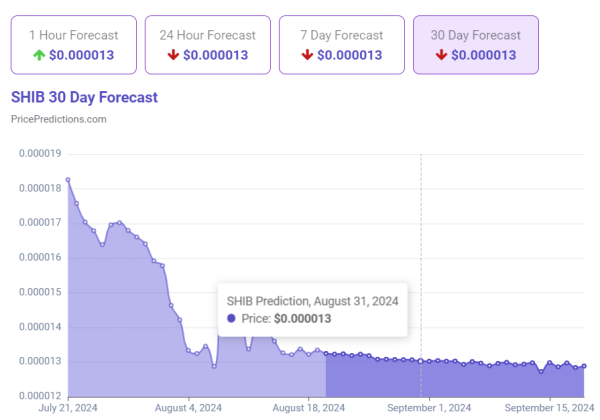The image size is (600, 420).
Task: Select the highlighted 30 Day Forecast tab
Action: tap(475, 45)
